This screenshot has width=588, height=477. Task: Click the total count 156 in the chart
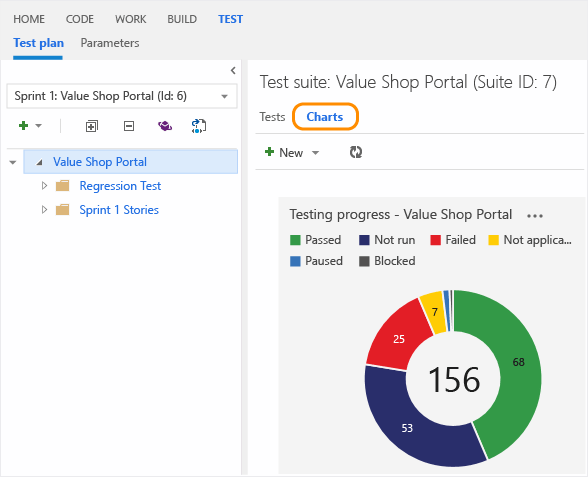pos(454,380)
